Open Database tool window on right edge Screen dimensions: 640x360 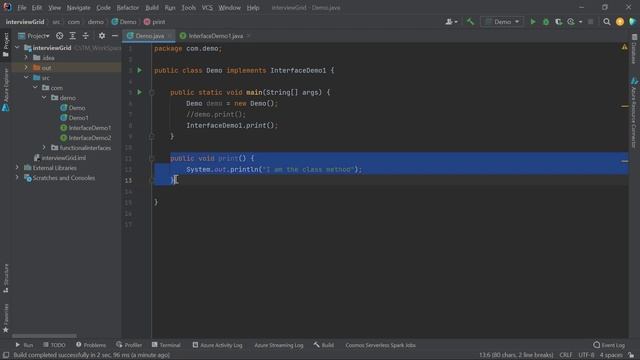click(634, 49)
